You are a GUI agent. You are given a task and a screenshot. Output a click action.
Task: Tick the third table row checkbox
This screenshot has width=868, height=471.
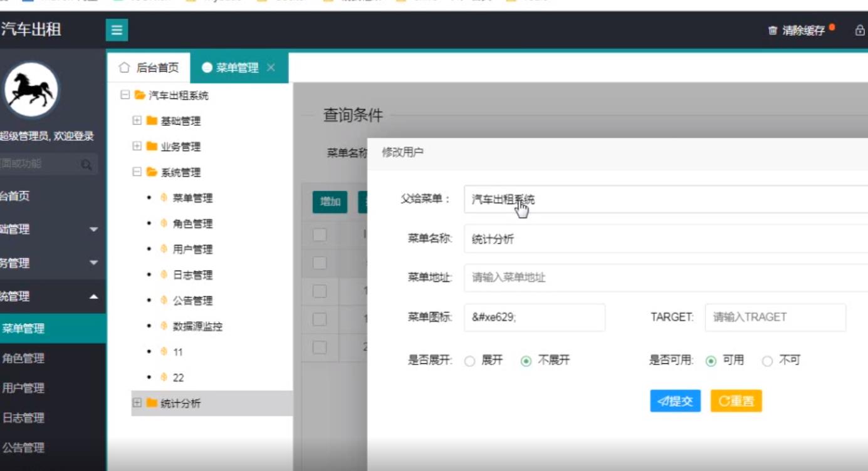point(320,319)
